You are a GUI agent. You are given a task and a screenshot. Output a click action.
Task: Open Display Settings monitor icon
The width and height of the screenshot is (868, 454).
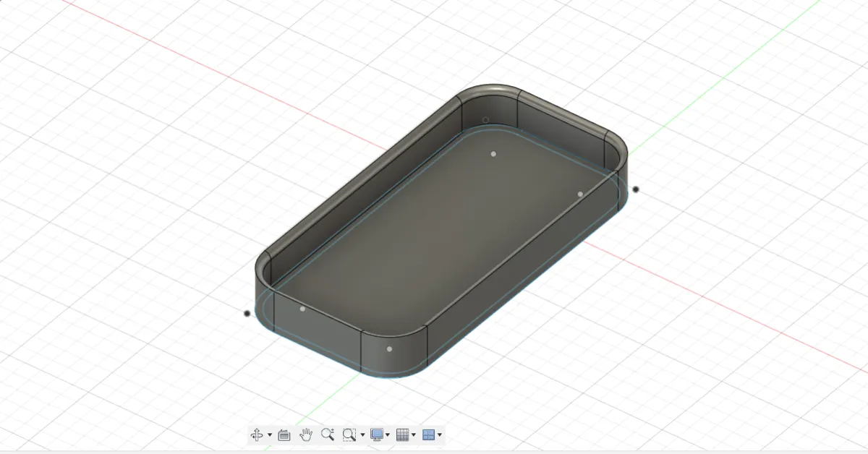377,434
